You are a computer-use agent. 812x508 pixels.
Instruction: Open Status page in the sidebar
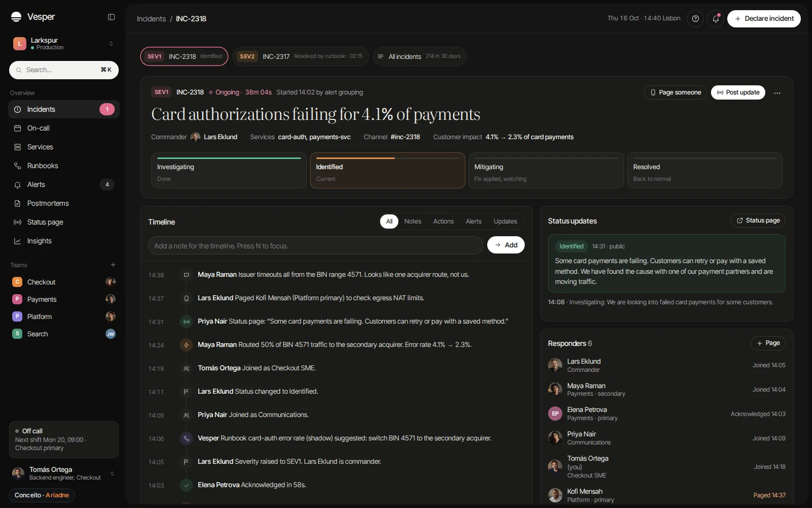(64, 222)
